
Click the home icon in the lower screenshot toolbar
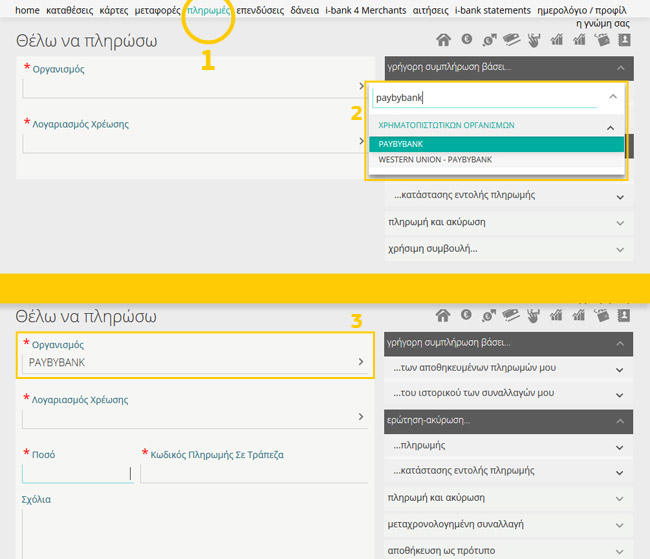tap(444, 316)
